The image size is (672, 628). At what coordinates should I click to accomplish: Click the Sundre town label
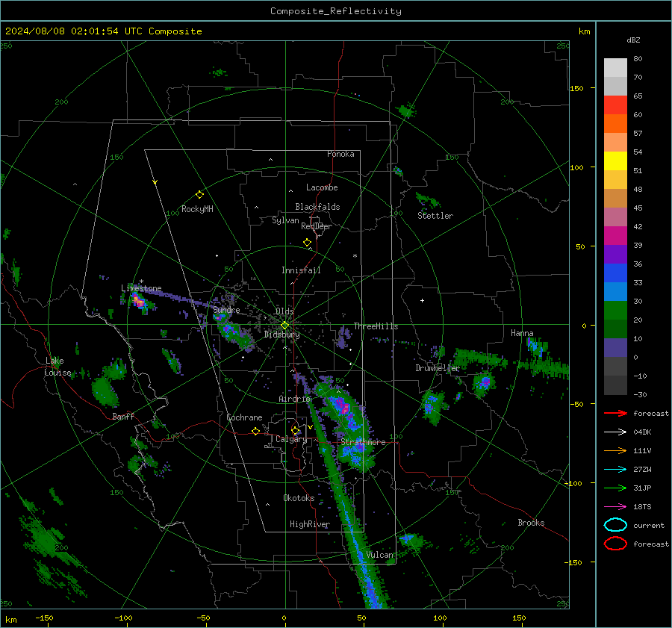226,310
